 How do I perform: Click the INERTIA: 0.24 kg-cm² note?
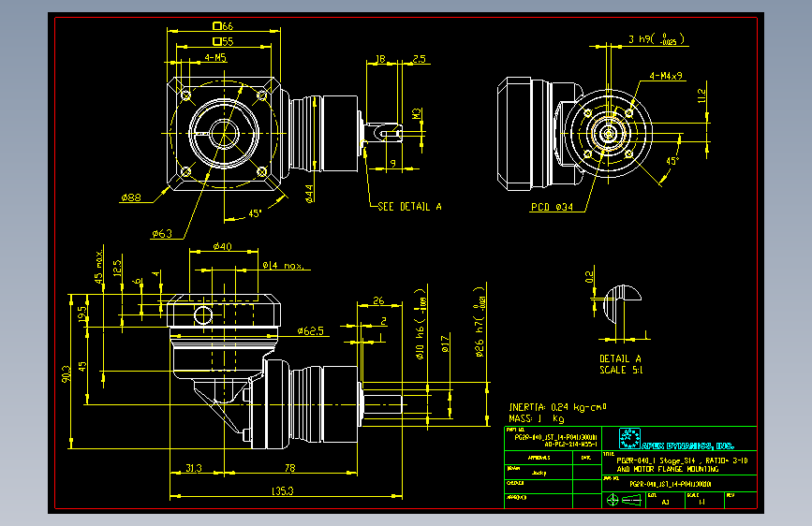coord(557,407)
